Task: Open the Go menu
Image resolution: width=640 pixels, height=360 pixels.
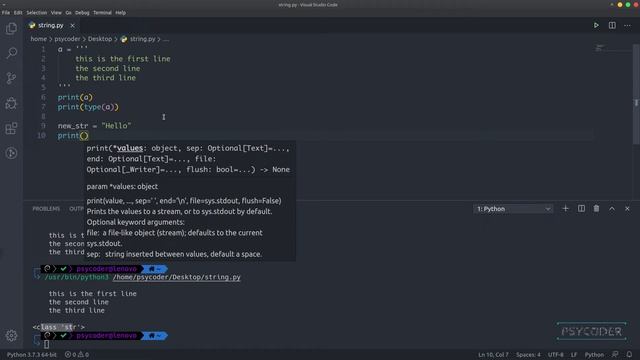Action: (x=68, y=13)
